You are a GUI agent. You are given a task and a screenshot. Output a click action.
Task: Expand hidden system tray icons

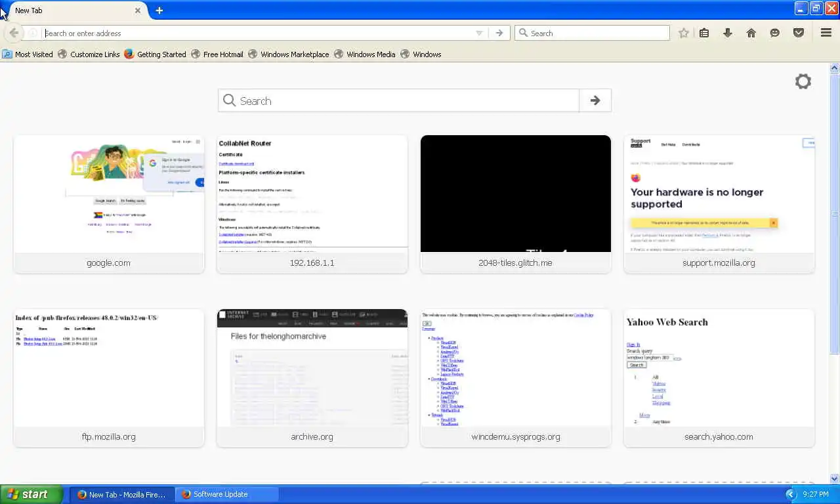(x=790, y=494)
